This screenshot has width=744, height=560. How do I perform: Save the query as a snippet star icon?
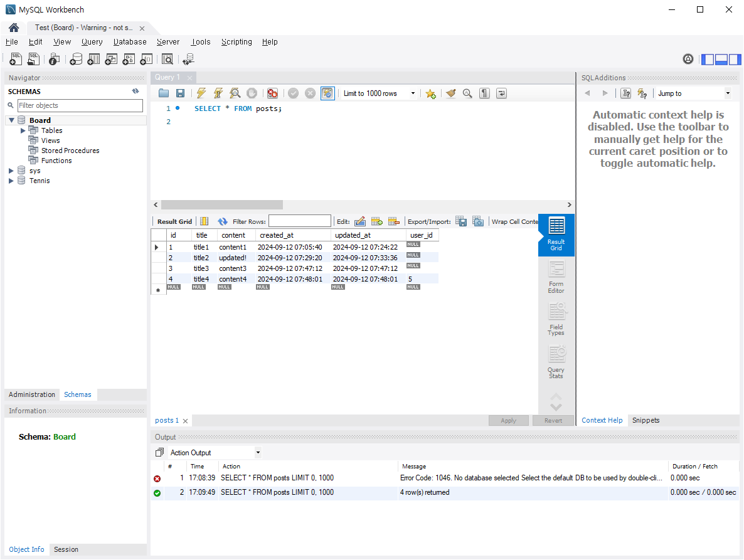(x=430, y=93)
